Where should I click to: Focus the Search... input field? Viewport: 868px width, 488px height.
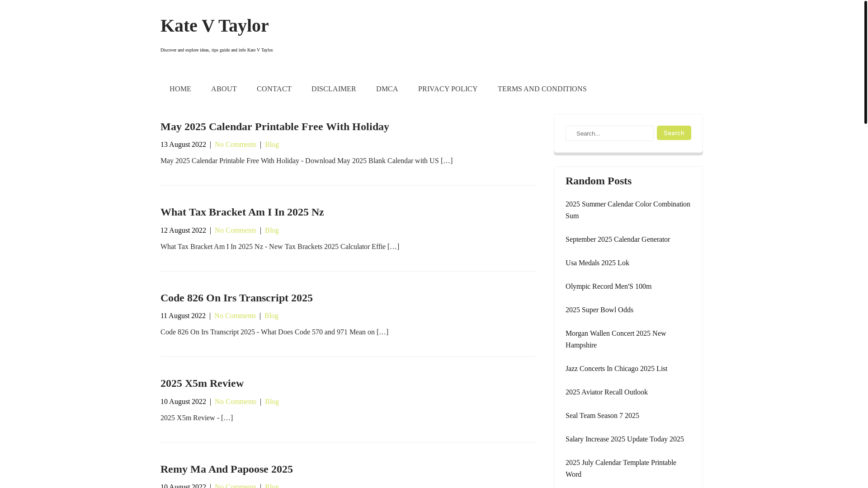pyautogui.click(x=609, y=133)
